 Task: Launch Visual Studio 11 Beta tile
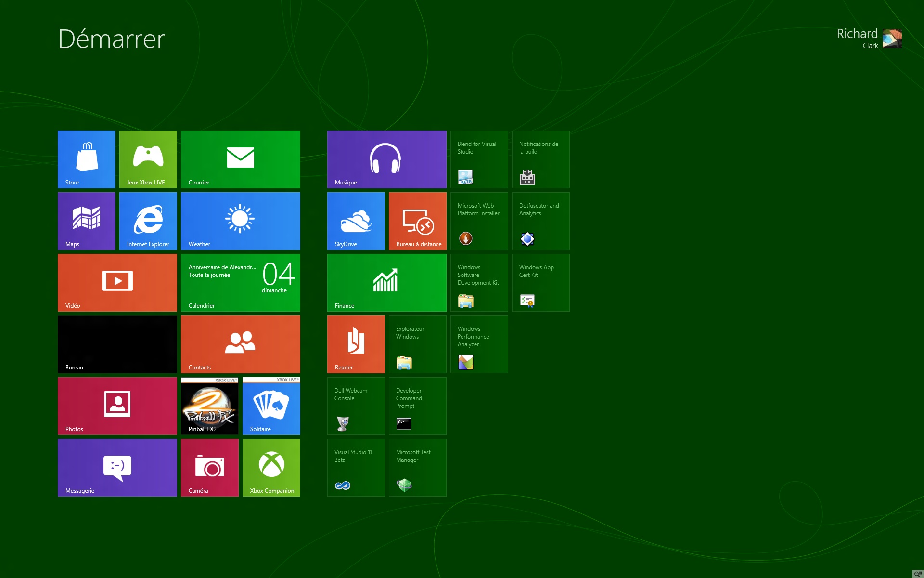[356, 468]
